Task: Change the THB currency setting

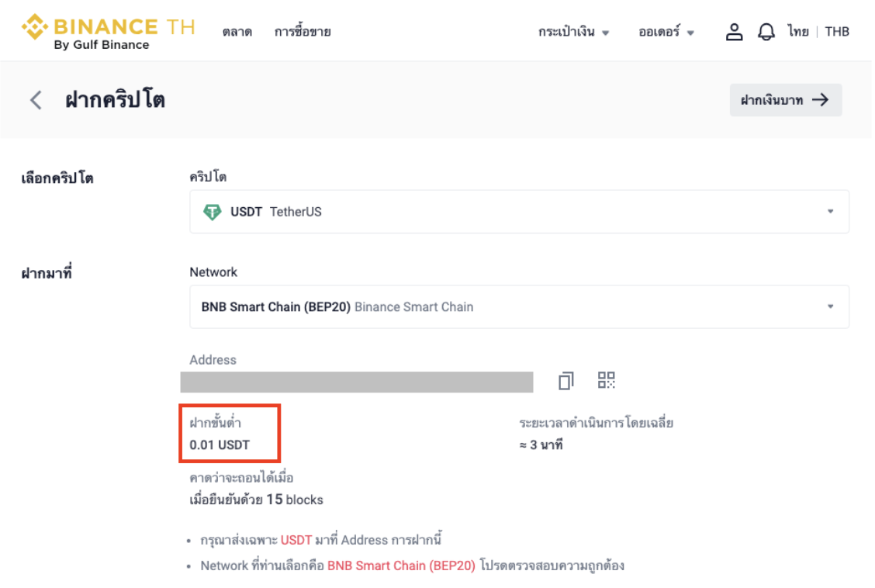Action: click(837, 32)
